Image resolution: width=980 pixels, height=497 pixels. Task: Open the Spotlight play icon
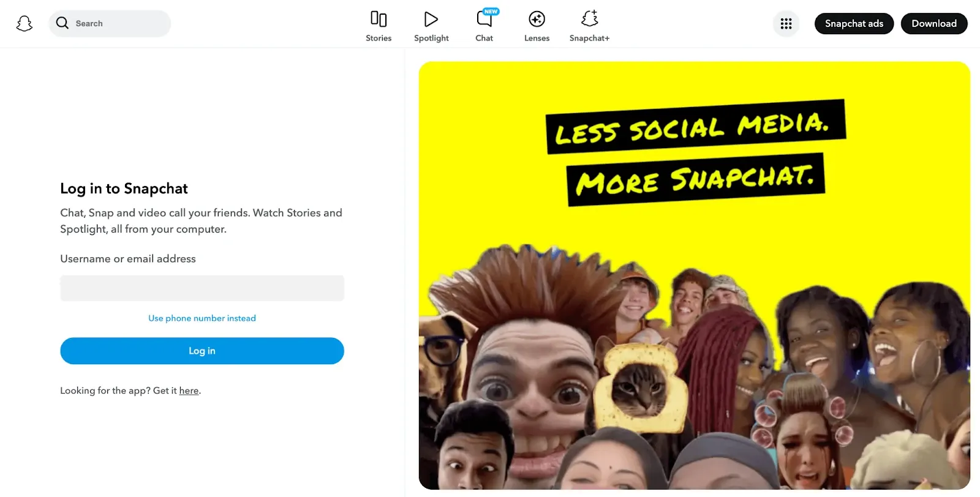[x=431, y=19]
